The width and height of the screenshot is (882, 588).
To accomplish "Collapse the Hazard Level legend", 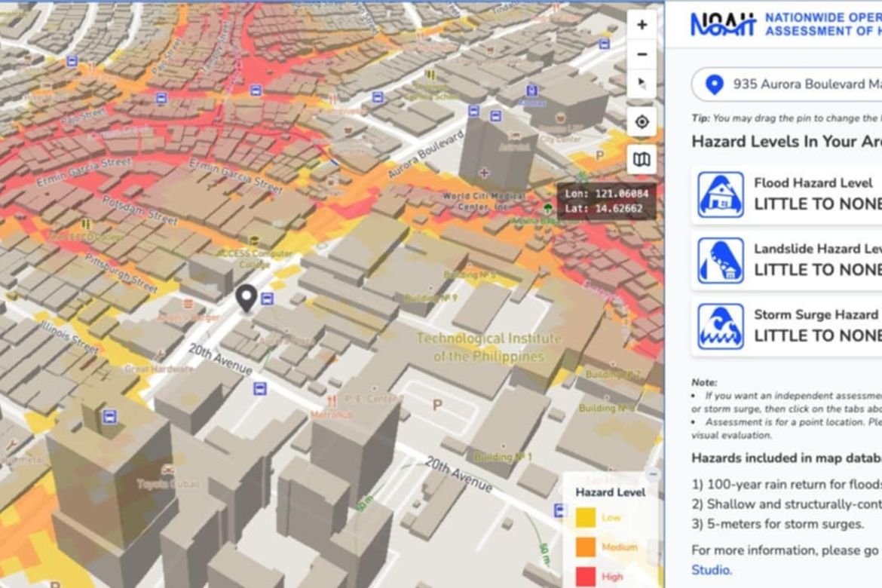I will tap(653, 474).
